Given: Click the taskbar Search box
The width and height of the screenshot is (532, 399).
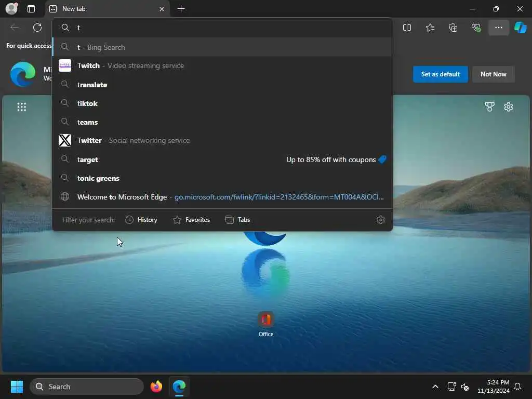Looking at the screenshot, I should coord(87,387).
